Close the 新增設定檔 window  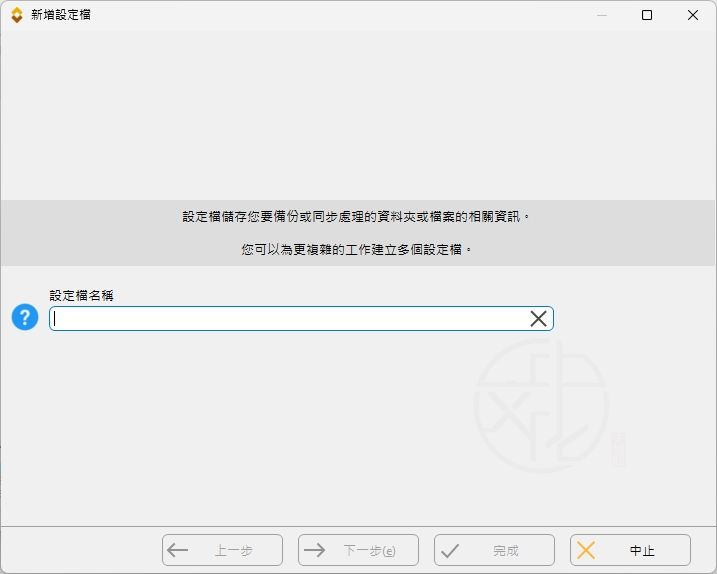click(693, 15)
